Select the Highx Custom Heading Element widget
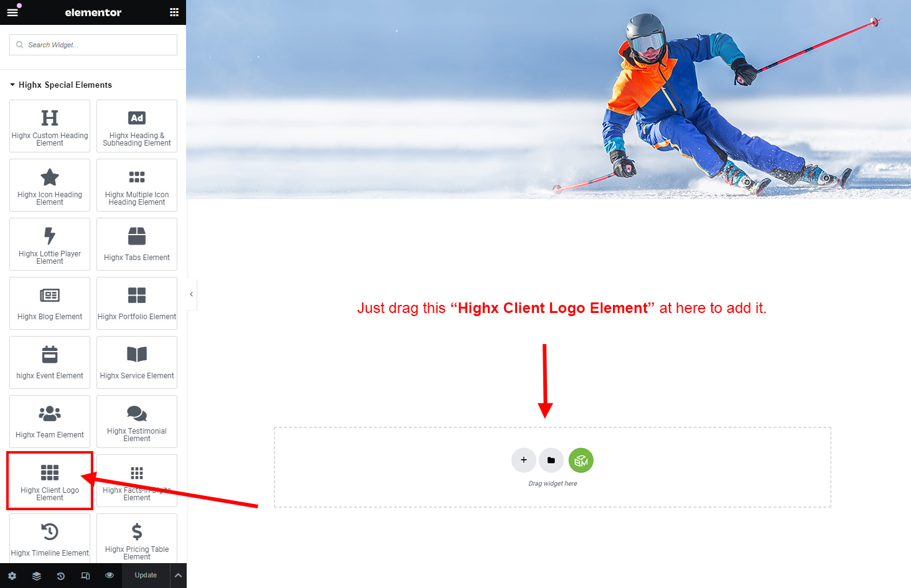 point(50,126)
